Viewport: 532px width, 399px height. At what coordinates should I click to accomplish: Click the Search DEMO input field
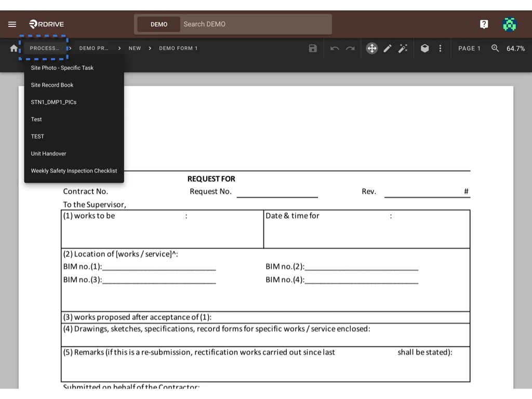pos(255,24)
